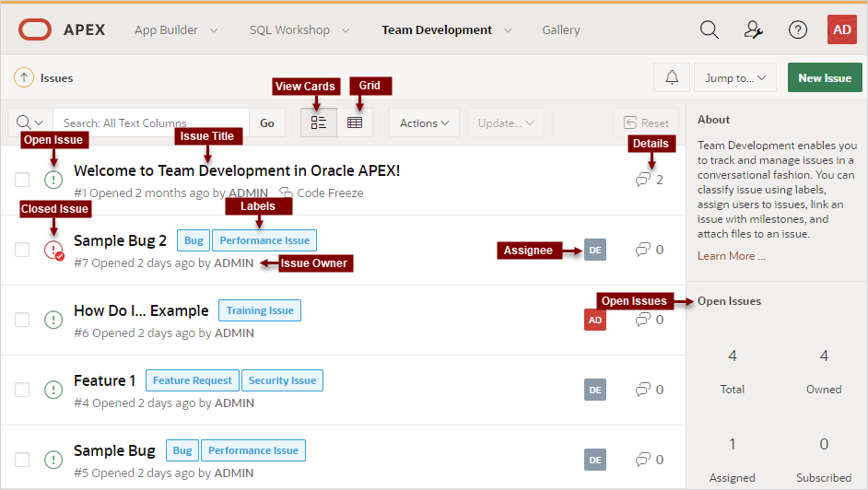The height and width of the screenshot is (490, 868).
Task: Open search column selector dropdown
Action: [x=29, y=122]
